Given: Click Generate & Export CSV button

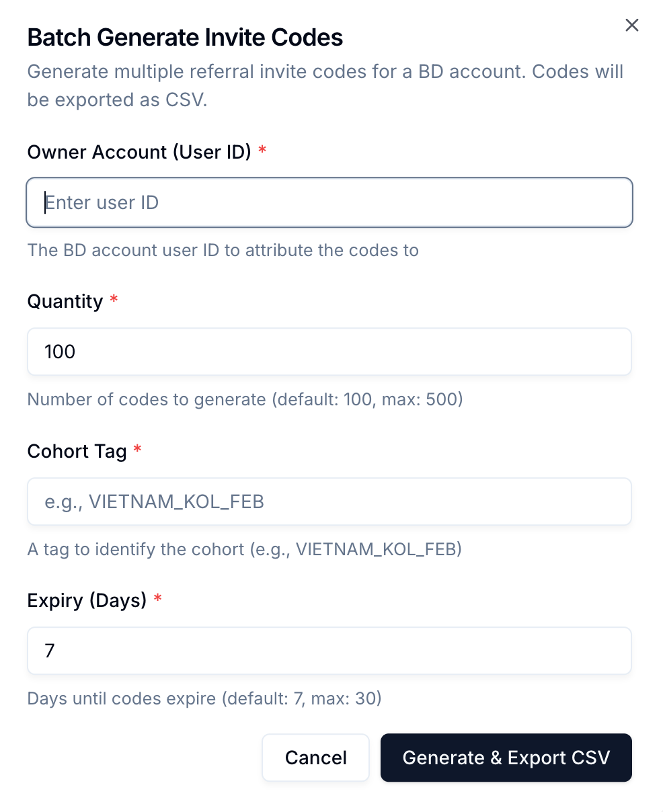Looking at the screenshot, I should (x=506, y=758).
